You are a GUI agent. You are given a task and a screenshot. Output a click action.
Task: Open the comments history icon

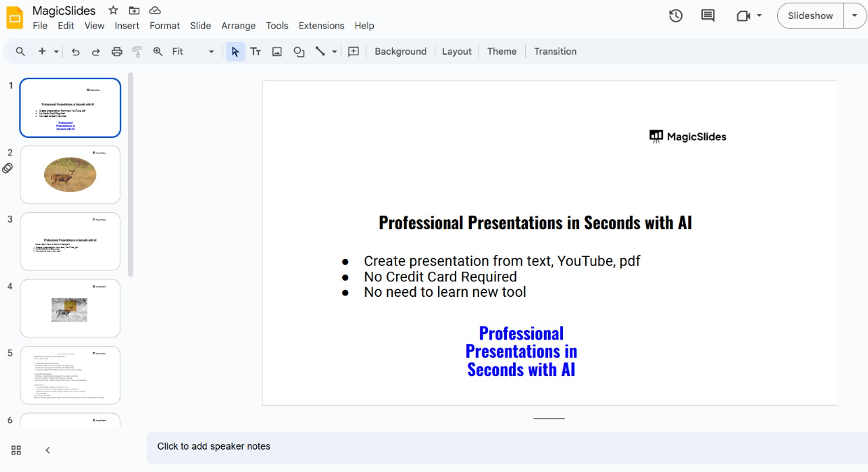(708, 15)
